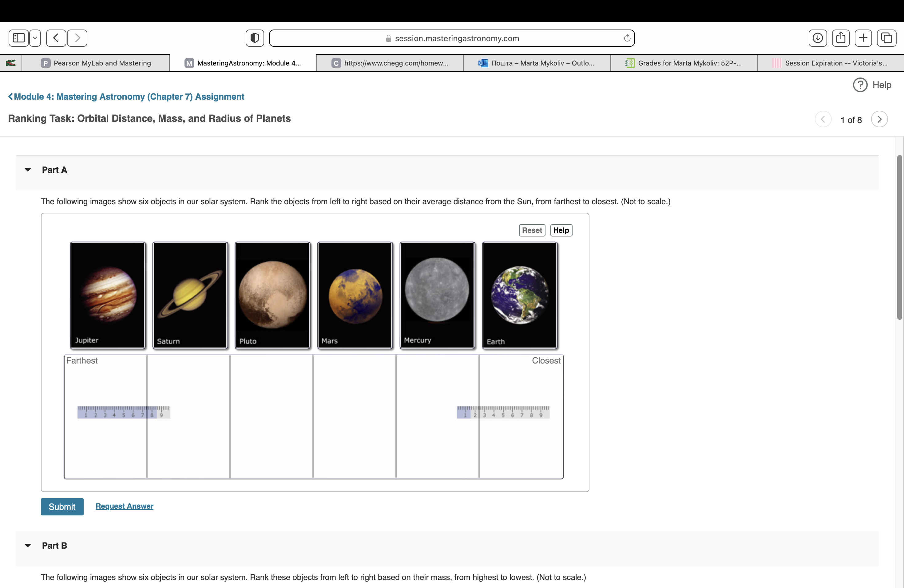Click the Request Answer link
This screenshot has width=904, height=588.
124,506
